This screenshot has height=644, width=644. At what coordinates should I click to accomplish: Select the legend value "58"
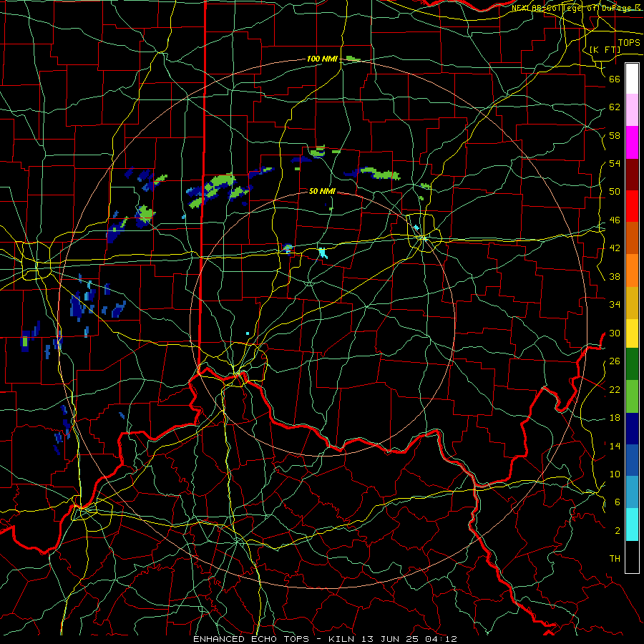(x=615, y=135)
